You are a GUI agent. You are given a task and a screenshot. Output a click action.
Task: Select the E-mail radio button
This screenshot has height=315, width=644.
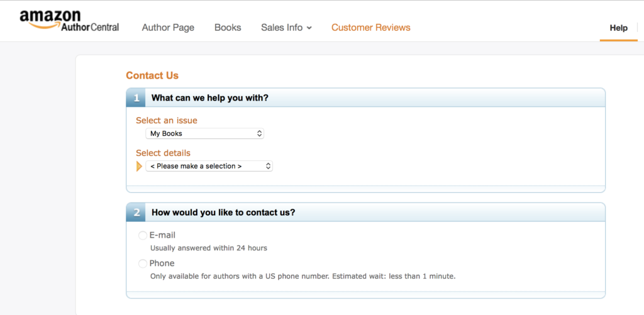143,236
